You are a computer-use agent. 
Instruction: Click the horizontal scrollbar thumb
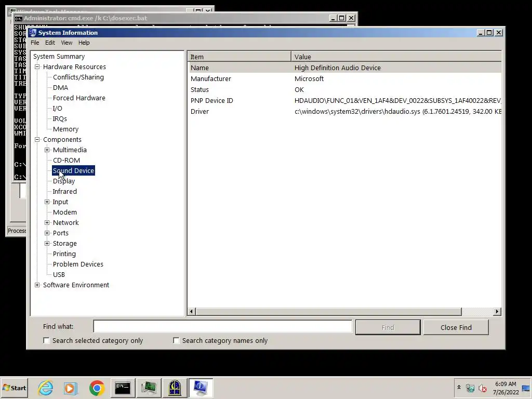[x=328, y=312]
